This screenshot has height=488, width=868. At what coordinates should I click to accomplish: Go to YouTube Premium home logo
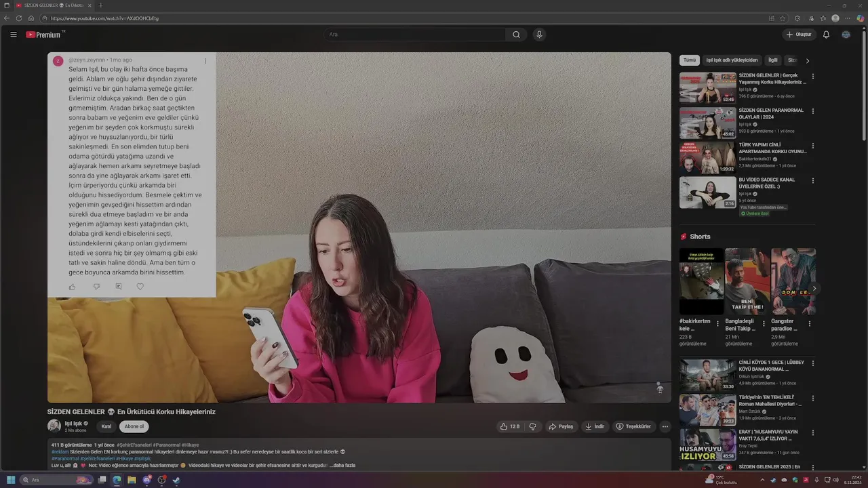point(45,35)
